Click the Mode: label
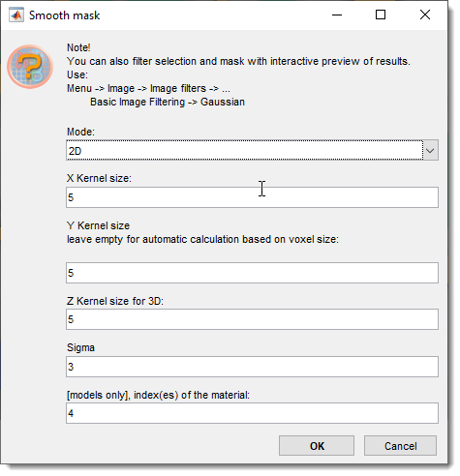 pos(80,132)
